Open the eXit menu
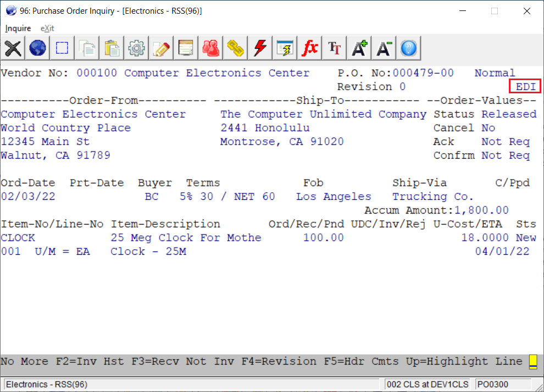 (47, 29)
